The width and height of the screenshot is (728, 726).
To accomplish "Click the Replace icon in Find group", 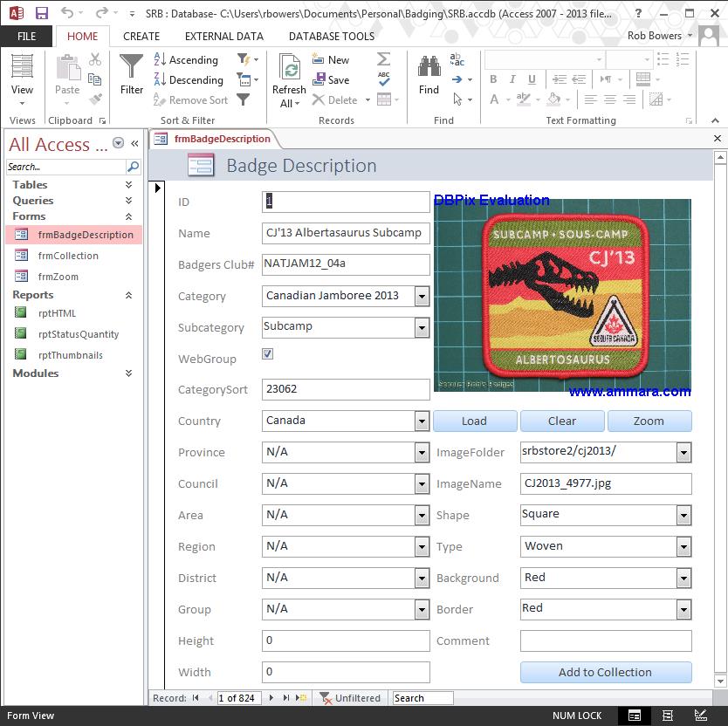I will (x=457, y=59).
